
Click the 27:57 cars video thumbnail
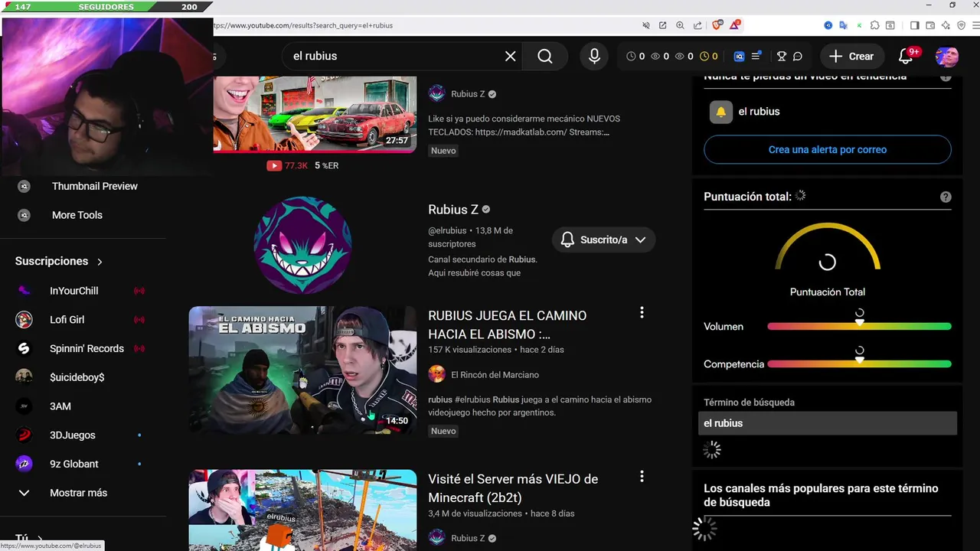315,115
